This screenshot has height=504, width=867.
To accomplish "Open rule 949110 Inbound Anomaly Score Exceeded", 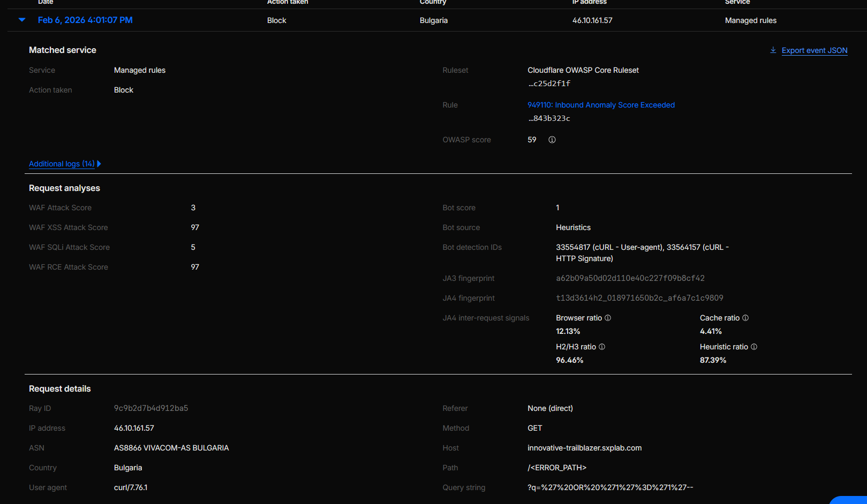I will coord(600,105).
